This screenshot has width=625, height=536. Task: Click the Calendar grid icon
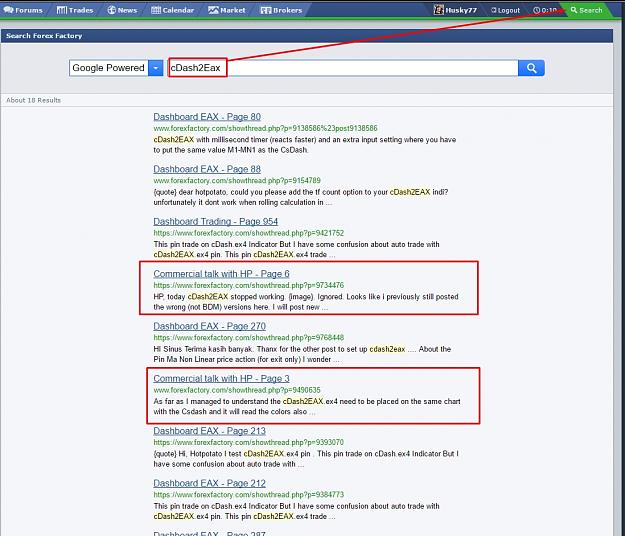pos(156,10)
